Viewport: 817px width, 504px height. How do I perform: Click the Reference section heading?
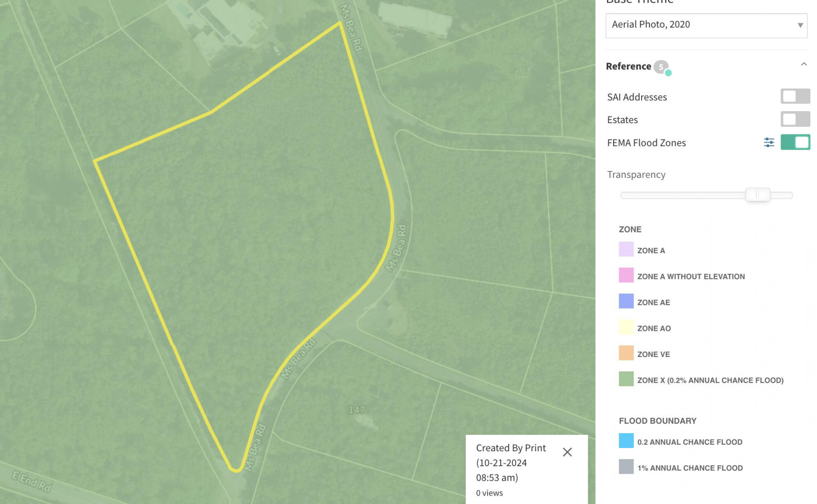coord(628,66)
